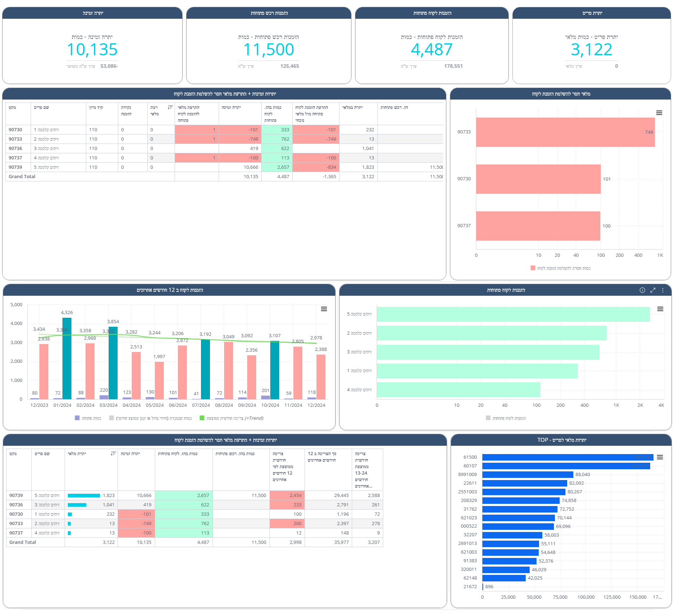Select row 90739 in the bottom table
The height and width of the screenshot is (616, 674).
pos(16,496)
